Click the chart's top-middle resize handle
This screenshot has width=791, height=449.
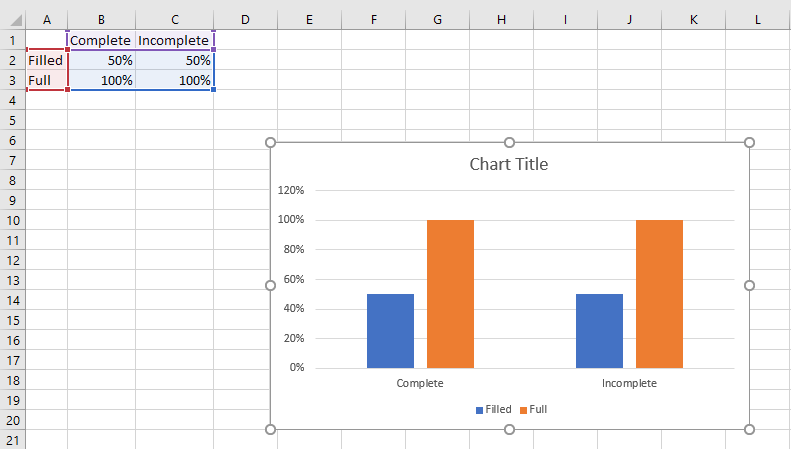coord(510,143)
